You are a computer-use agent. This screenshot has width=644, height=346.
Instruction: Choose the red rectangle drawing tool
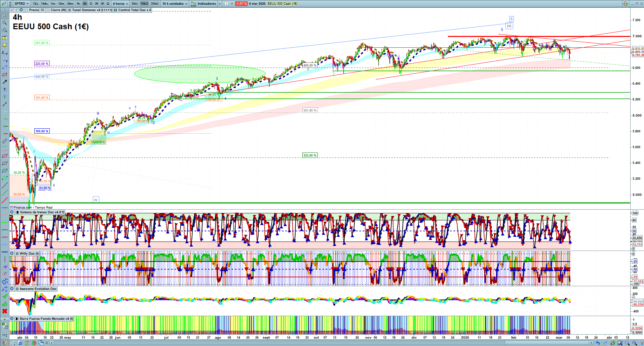(5, 75)
